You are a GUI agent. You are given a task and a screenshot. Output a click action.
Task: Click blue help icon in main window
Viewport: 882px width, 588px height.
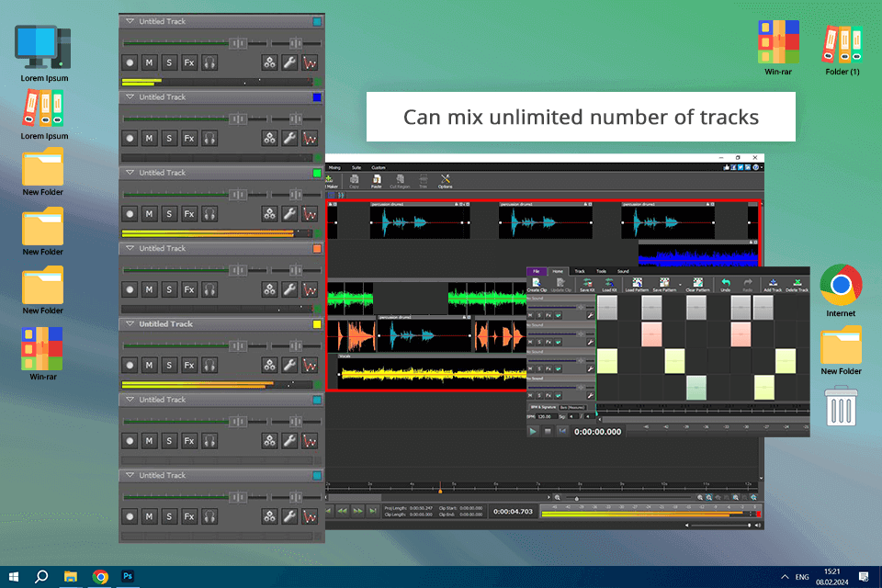(755, 167)
